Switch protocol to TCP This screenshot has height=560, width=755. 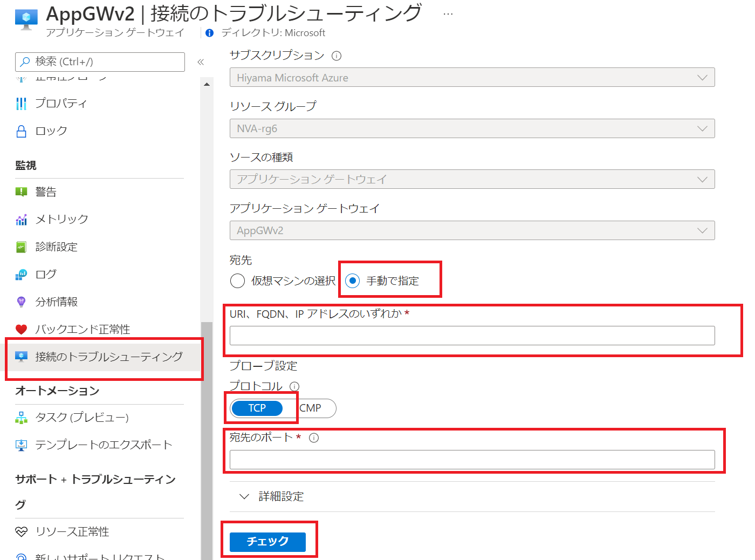coord(257,408)
